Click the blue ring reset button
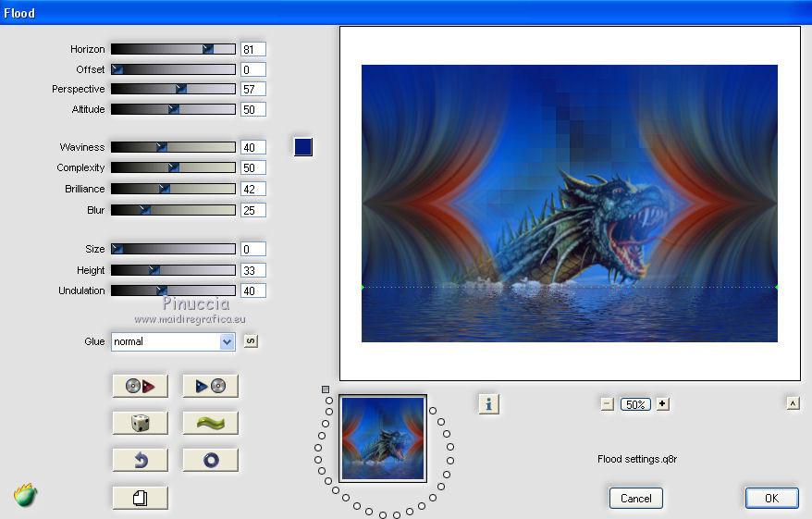This screenshot has height=519, width=812. [210, 460]
